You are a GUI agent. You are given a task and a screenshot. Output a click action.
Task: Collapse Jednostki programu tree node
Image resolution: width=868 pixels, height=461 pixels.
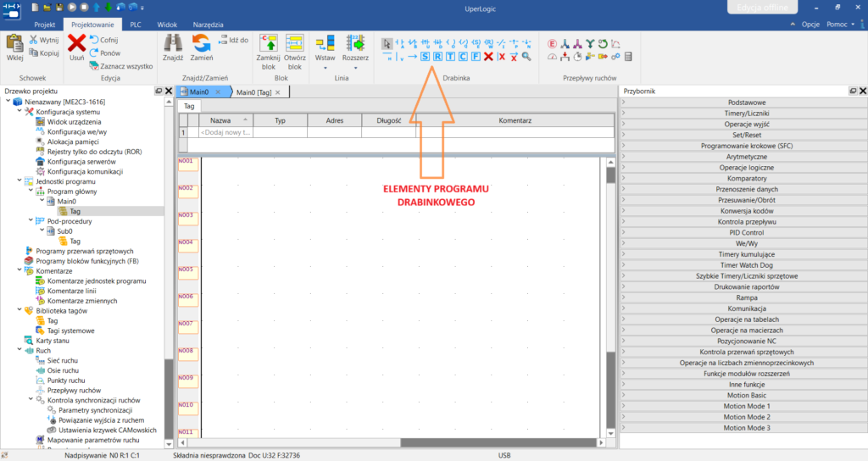19,181
